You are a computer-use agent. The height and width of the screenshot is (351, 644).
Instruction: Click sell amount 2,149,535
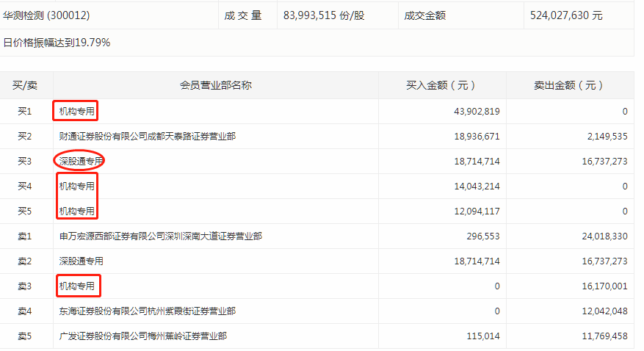pyautogui.click(x=607, y=137)
